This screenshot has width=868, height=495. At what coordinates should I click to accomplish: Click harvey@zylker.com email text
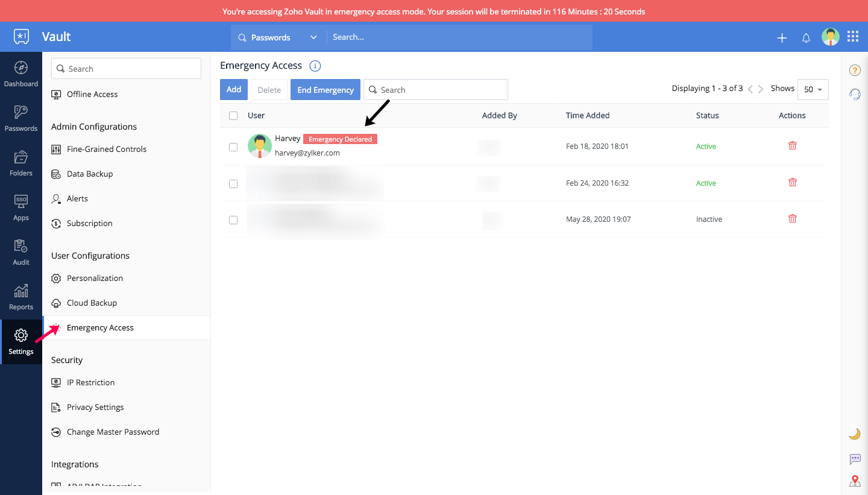pos(307,153)
